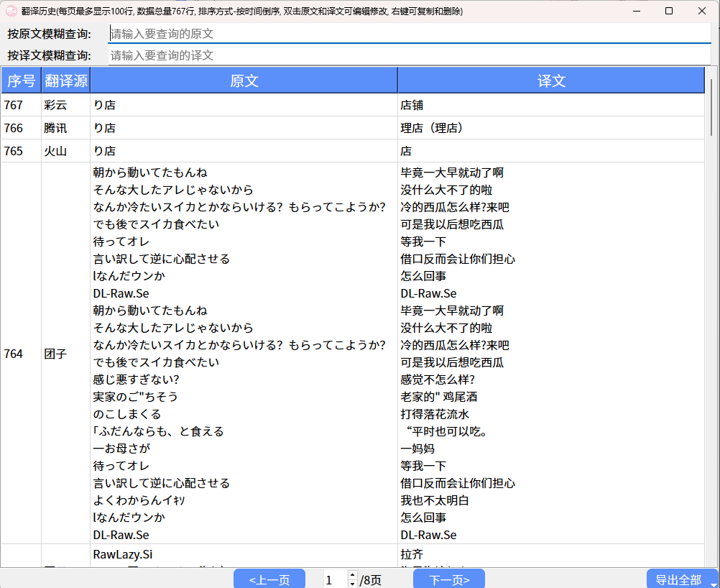Click the export all button
This screenshot has height=588, width=720.
677,579
